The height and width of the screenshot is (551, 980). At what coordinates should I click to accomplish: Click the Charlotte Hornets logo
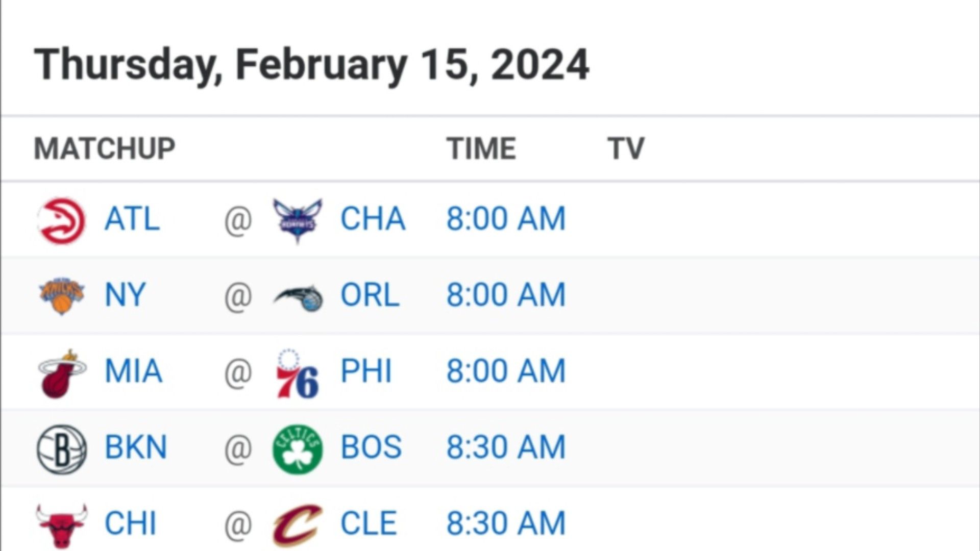click(298, 220)
